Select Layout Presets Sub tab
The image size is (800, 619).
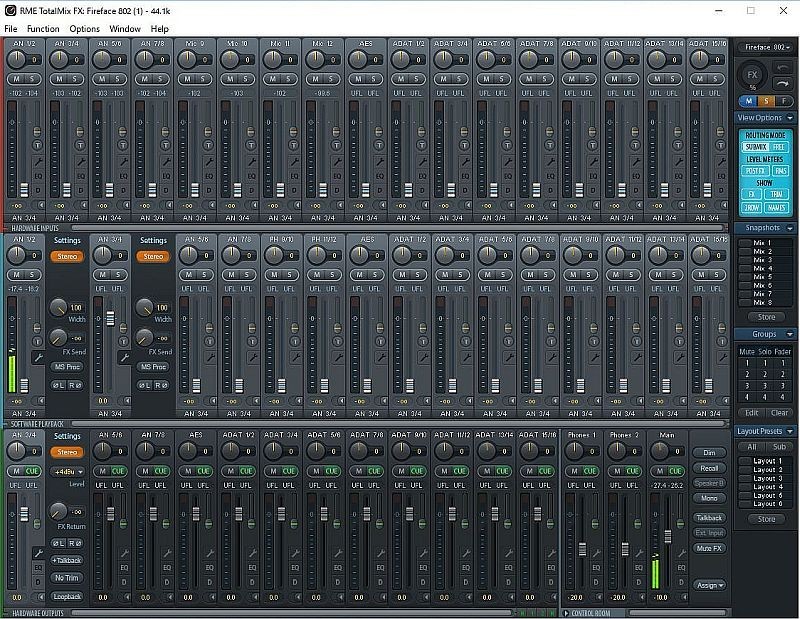(779, 447)
